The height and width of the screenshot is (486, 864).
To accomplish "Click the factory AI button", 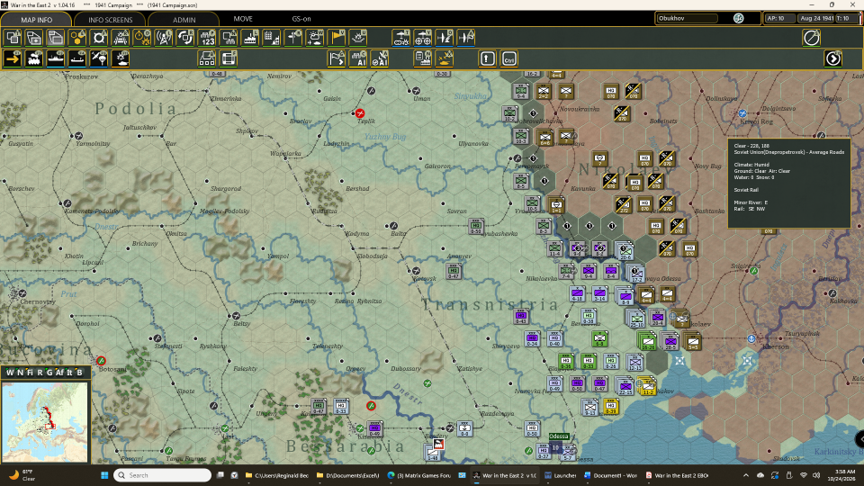I will 358,58.
